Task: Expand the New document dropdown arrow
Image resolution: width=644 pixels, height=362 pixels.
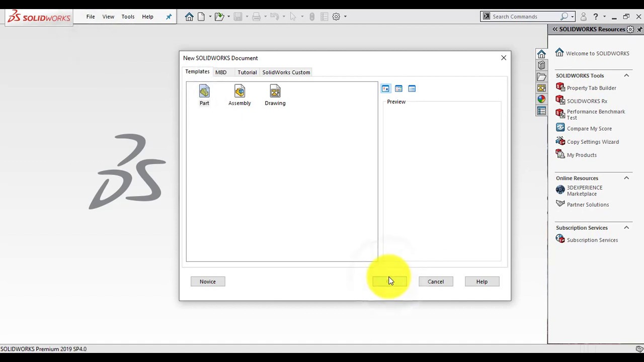Action: [210, 17]
